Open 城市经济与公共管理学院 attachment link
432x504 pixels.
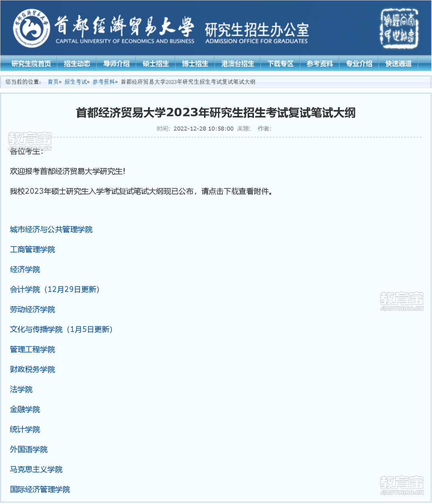pos(51,230)
